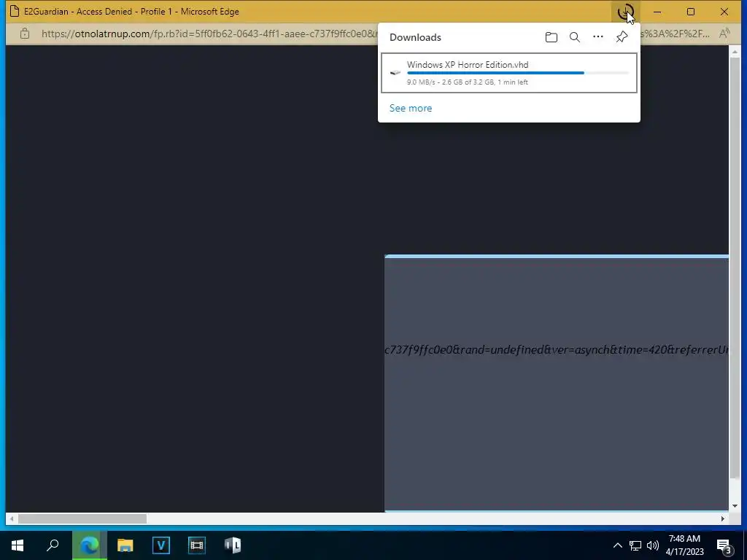The image size is (747, 560).
Task: Open the V application in taskbar
Action: (x=161, y=545)
